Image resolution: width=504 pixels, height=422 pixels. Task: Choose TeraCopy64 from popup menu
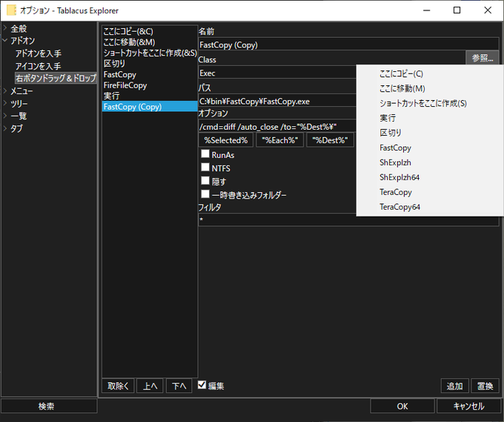click(430, 207)
